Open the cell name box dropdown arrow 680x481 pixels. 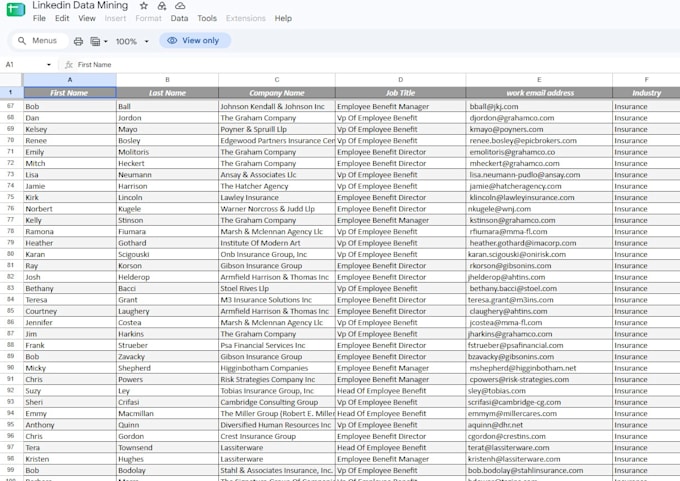tap(49, 65)
